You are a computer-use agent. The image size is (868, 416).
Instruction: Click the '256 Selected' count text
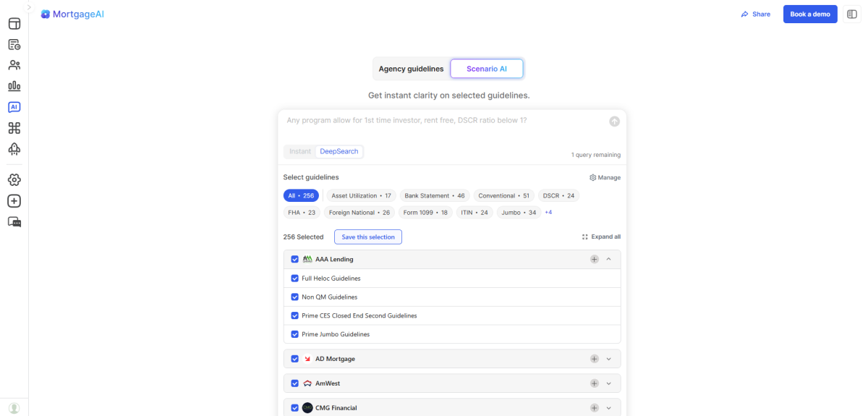[x=304, y=237]
